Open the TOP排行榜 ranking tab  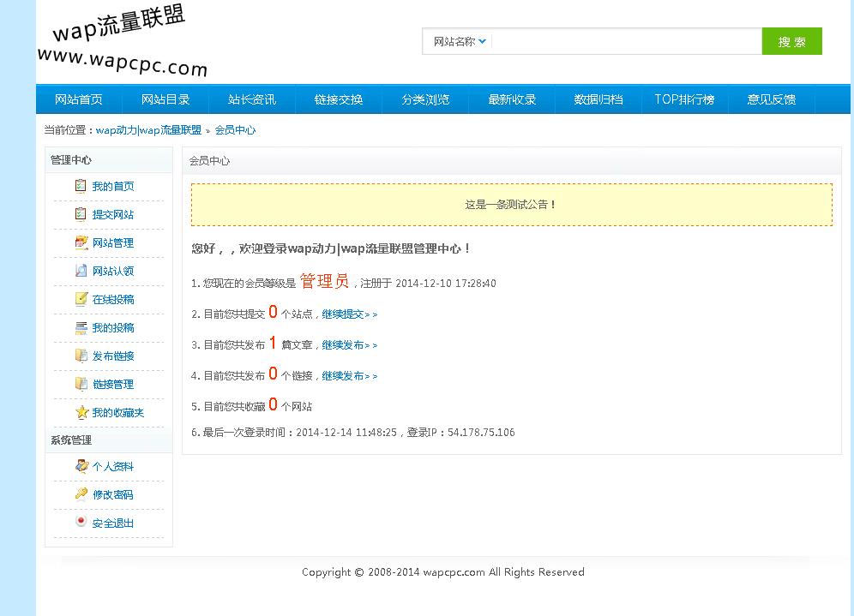[x=684, y=99]
